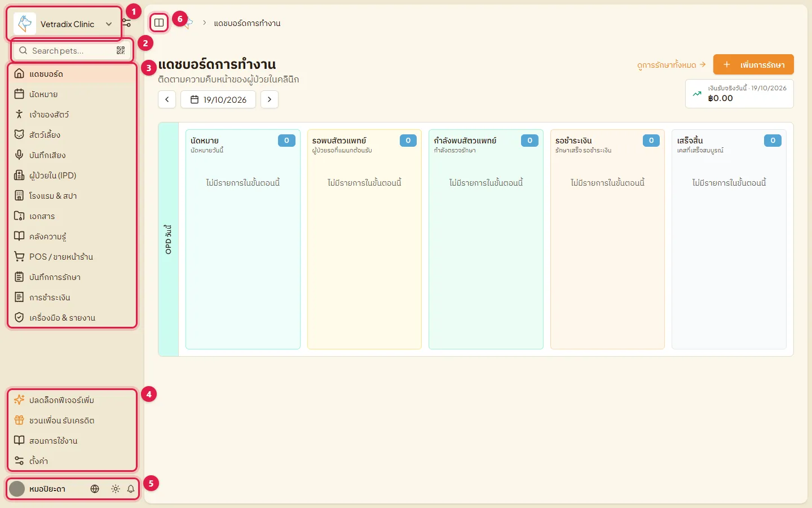Open the 19/10/2026 date picker
The width and height of the screenshot is (812, 508).
click(x=218, y=99)
